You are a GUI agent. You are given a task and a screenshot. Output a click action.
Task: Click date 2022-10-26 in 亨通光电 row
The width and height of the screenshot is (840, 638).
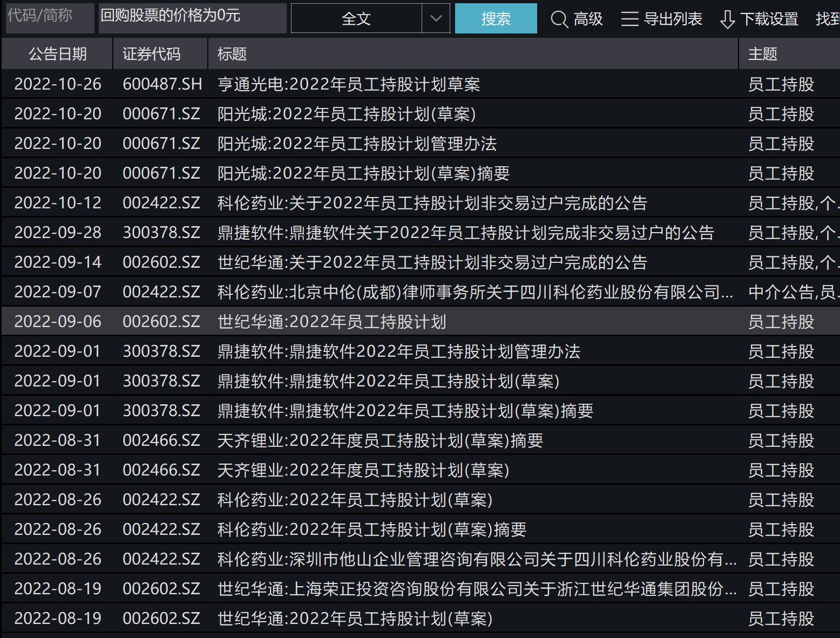click(x=58, y=84)
